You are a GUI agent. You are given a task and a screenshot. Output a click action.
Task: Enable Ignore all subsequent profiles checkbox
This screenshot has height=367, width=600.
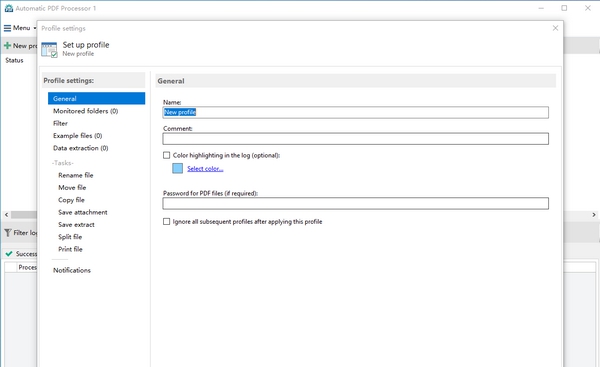click(x=166, y=222)
